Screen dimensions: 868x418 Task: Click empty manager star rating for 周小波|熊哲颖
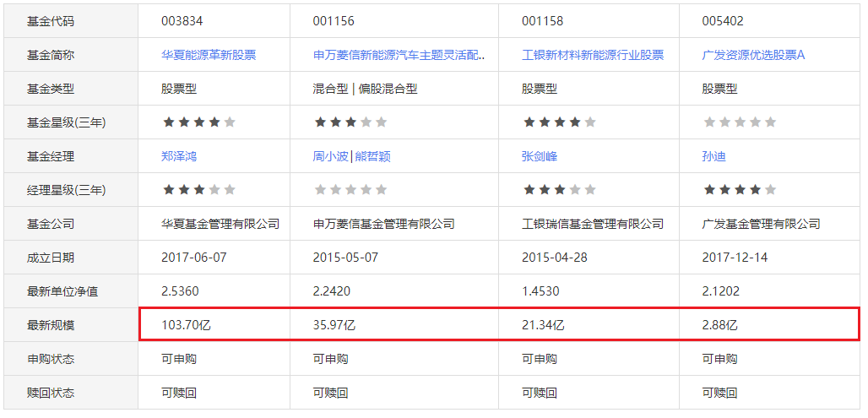point(350,190)
